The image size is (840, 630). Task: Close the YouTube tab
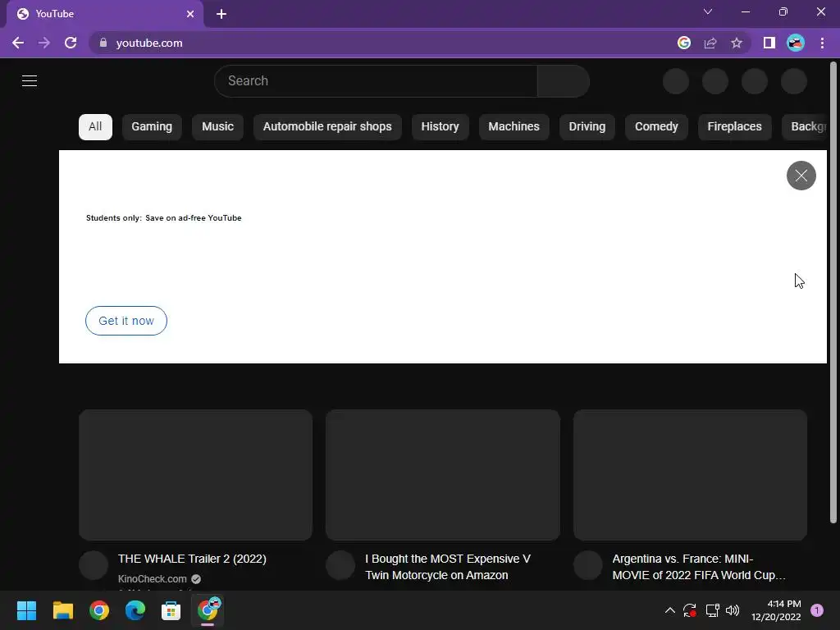pos(190,14)
